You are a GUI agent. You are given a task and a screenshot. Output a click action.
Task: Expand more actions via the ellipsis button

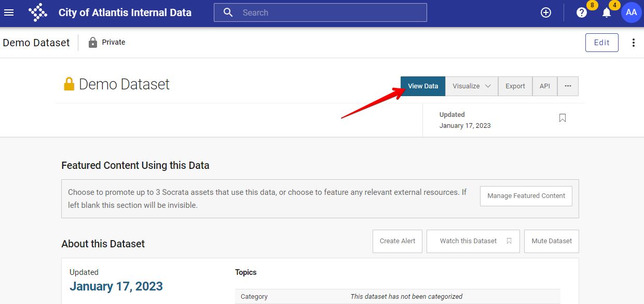568,86
